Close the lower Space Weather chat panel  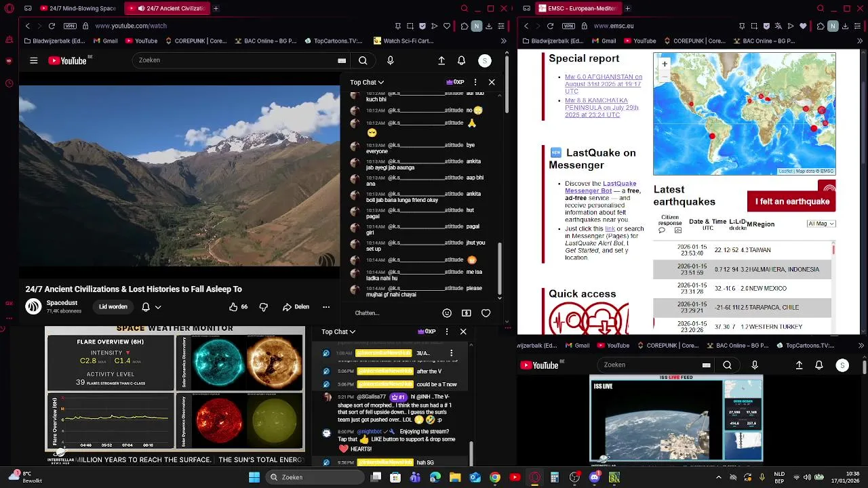tap(463, 331)
